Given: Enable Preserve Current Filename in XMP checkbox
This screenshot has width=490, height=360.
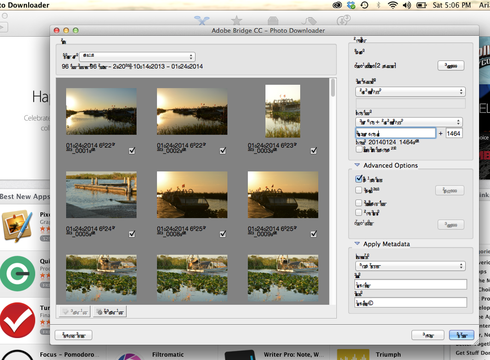Looking at the screenshot, I should 359,150.
